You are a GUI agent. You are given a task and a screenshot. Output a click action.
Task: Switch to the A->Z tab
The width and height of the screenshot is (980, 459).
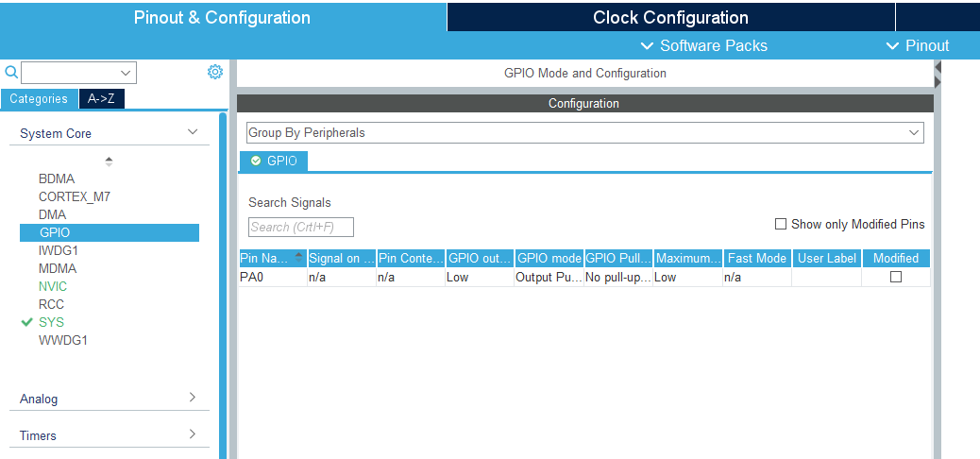(100, 98)
